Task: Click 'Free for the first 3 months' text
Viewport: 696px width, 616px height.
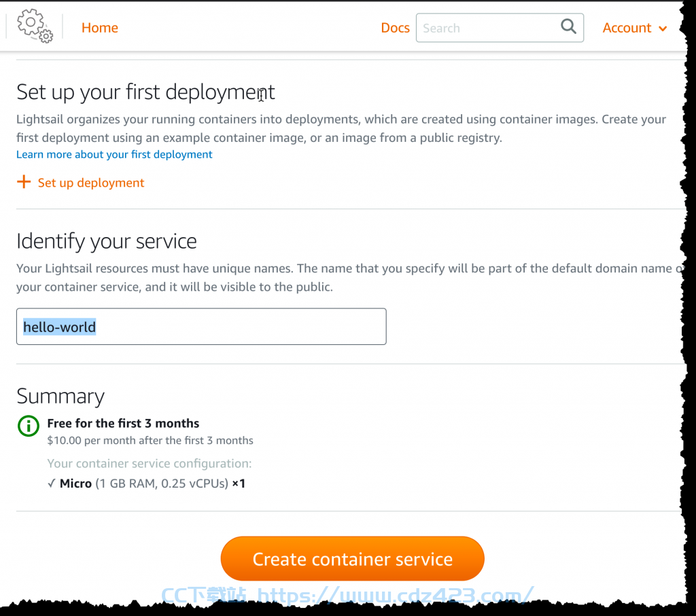Action: tap(123, 424)
